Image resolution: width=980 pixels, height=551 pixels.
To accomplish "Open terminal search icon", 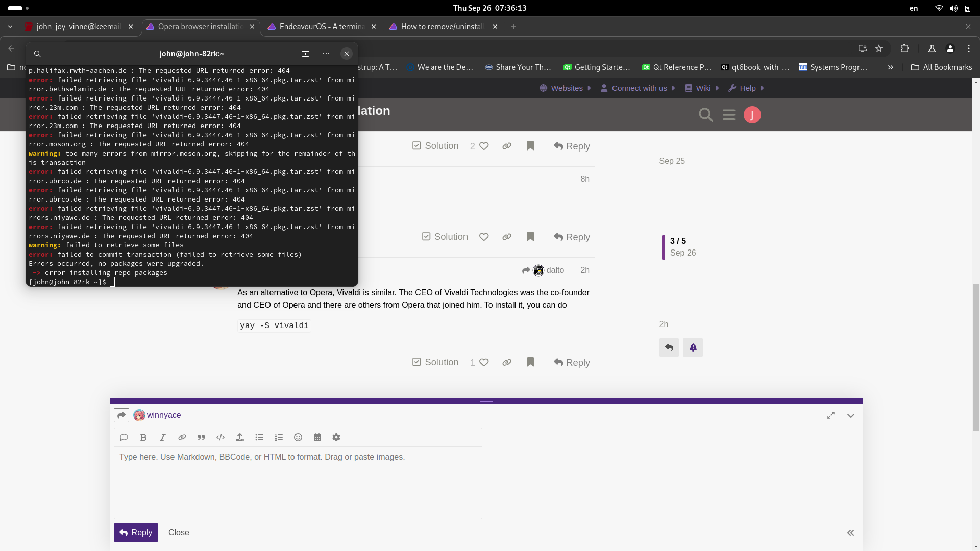I will point(37,54).
